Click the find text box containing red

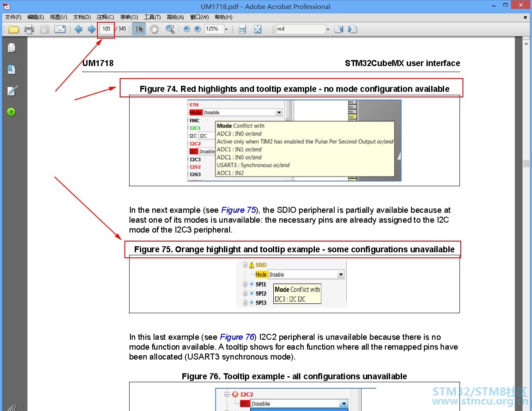(x=300, y=29)
